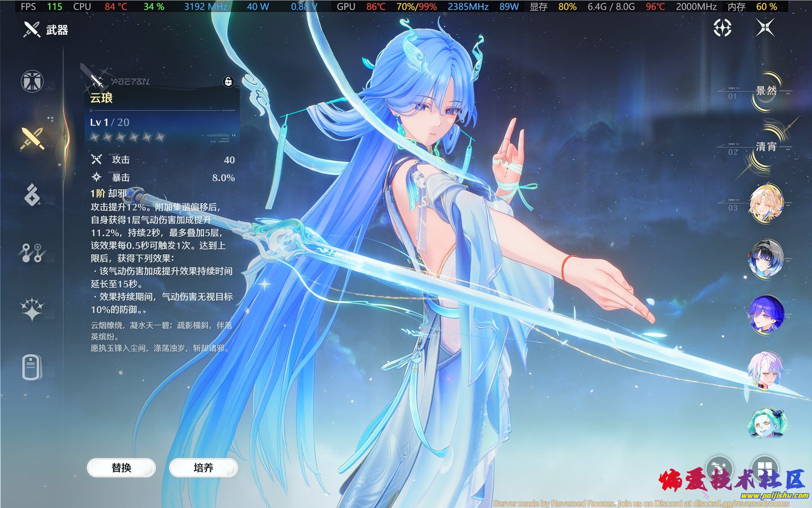812x508 pixels.
Task: Click the weapon type icon above 云琅
Action: [96, 80]
